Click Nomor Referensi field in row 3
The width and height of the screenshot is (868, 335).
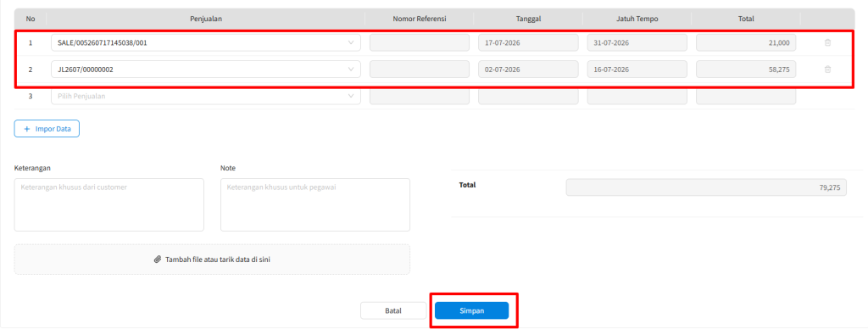[x=420, y=96]
